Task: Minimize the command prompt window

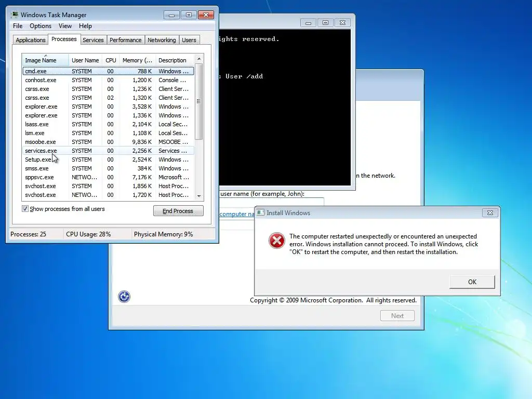Action: pyautogui.click(x=308, y=23)
